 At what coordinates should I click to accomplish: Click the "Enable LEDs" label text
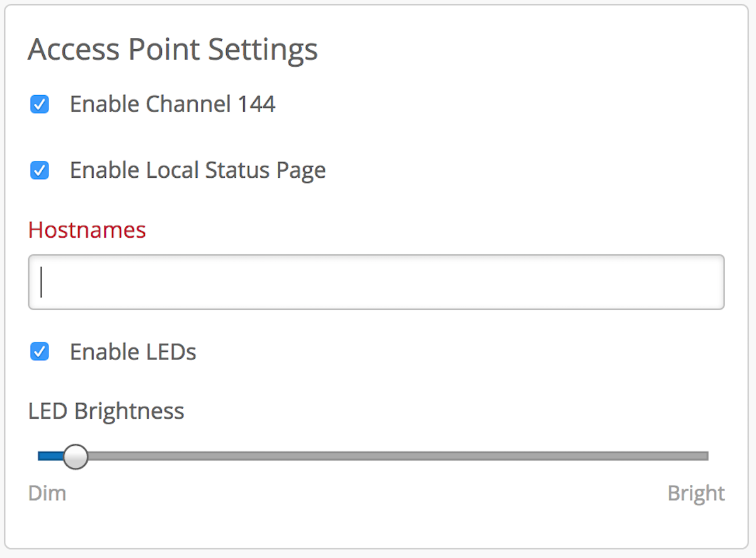pyautogui.click(x=133, y=351)
